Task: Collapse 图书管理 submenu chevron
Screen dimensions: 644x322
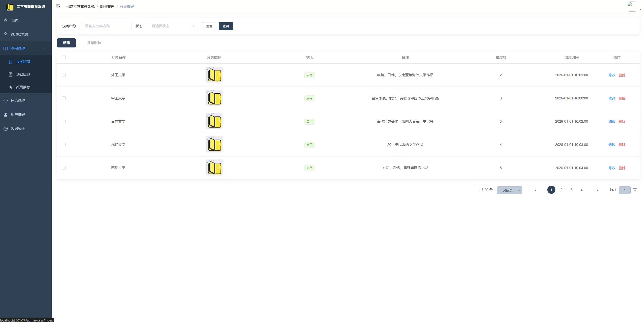Action: (x=45, y=48)
